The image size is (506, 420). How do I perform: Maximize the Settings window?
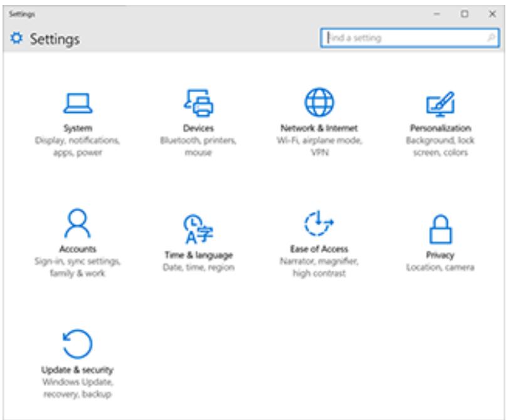465,14
